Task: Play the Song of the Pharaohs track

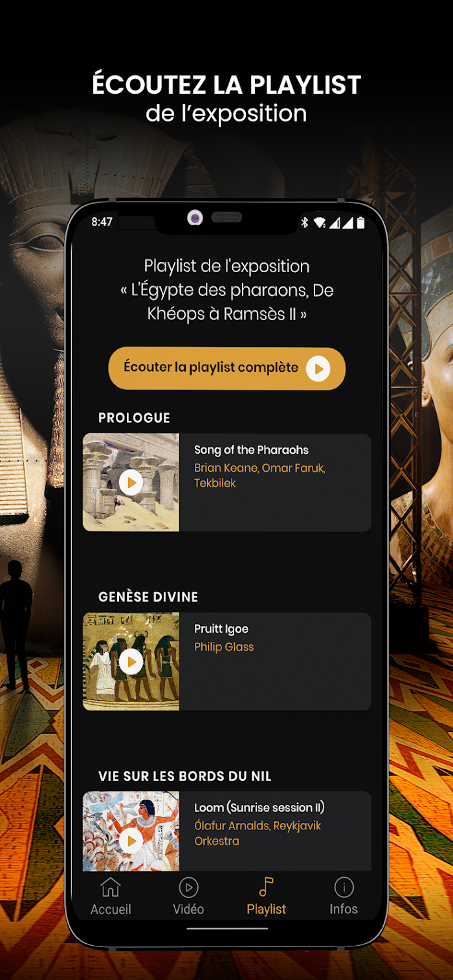Action: tap(131, 482)
